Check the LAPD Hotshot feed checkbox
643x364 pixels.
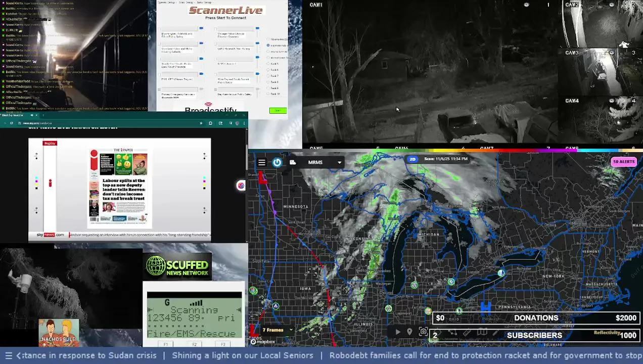[x=215, y=44]
